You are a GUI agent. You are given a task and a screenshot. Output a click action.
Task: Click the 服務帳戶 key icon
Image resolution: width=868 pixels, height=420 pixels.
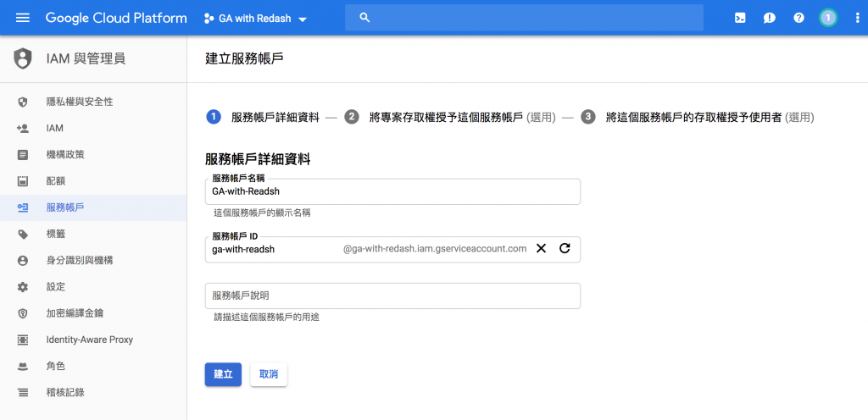click(x=23, y=207)
